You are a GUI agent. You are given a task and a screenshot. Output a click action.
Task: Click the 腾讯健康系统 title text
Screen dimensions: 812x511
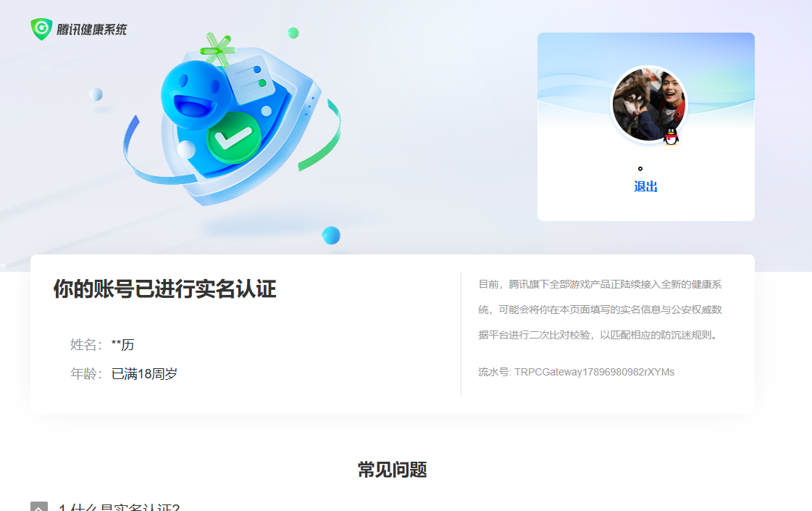92,30
